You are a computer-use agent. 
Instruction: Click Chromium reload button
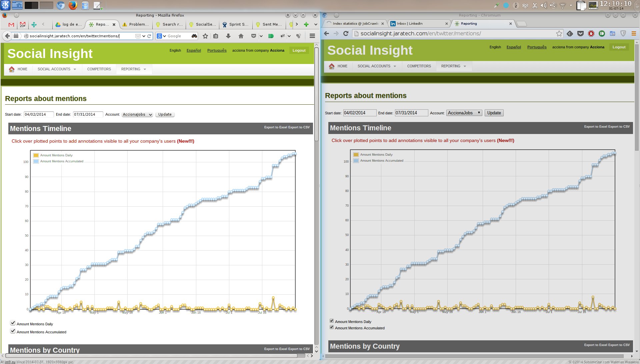(346, 33)
